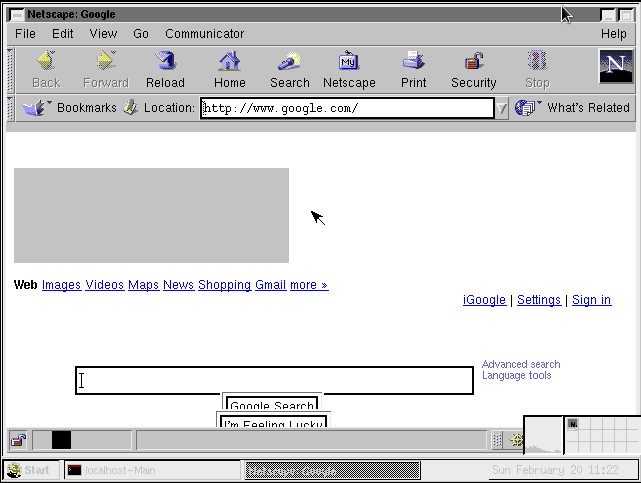Open the File menu
Screen dimensions: 641x483
(x=25, y=33)
